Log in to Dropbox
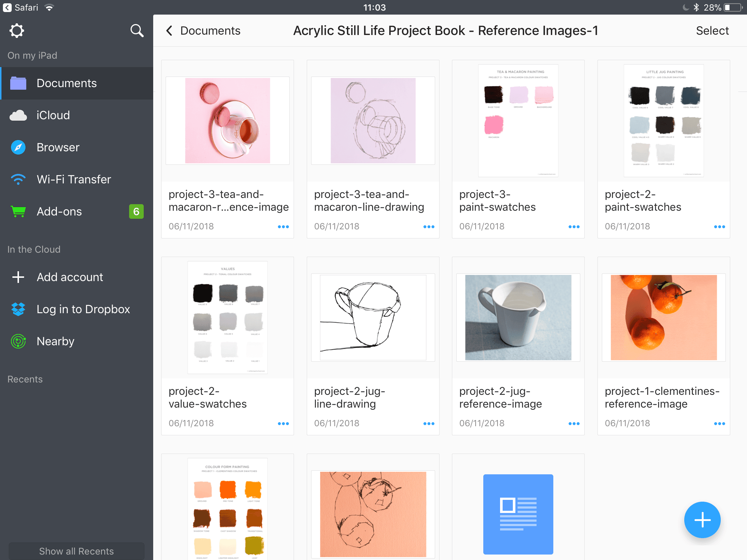The width and height of the screenshot is (747, 560). (x=77, y=309)
